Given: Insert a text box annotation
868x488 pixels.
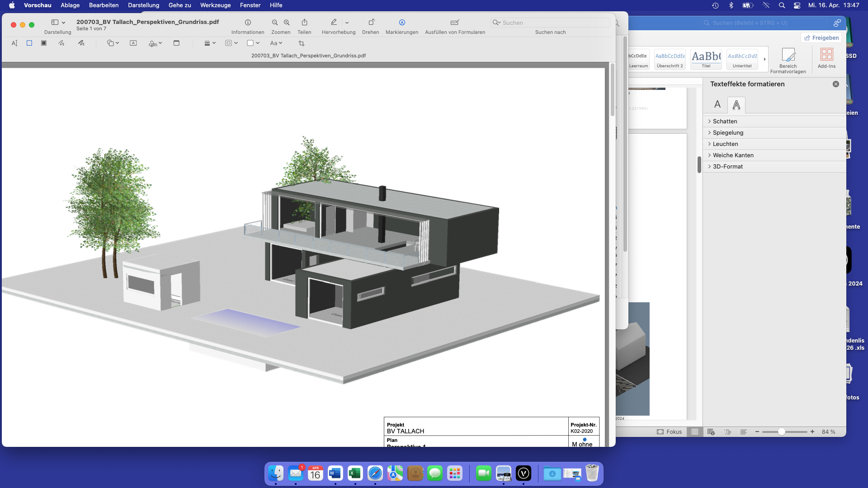Looking at the screenshot, I should tap(133, 43).
